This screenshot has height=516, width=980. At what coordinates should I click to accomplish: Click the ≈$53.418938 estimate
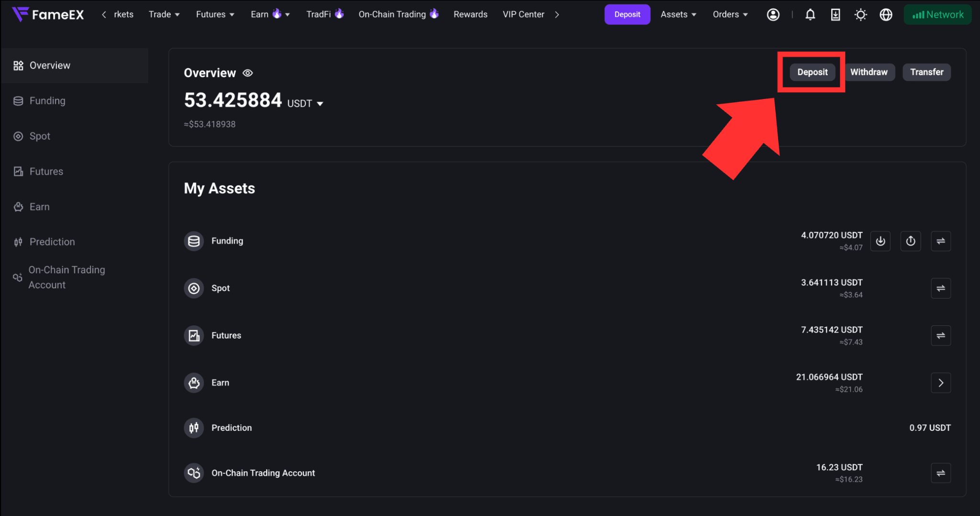210,124
